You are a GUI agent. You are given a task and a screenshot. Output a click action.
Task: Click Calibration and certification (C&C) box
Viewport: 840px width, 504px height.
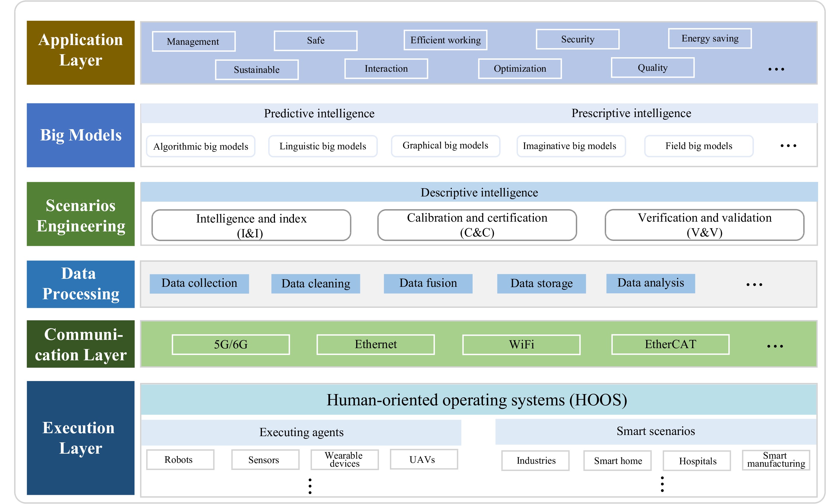(477, 225)
